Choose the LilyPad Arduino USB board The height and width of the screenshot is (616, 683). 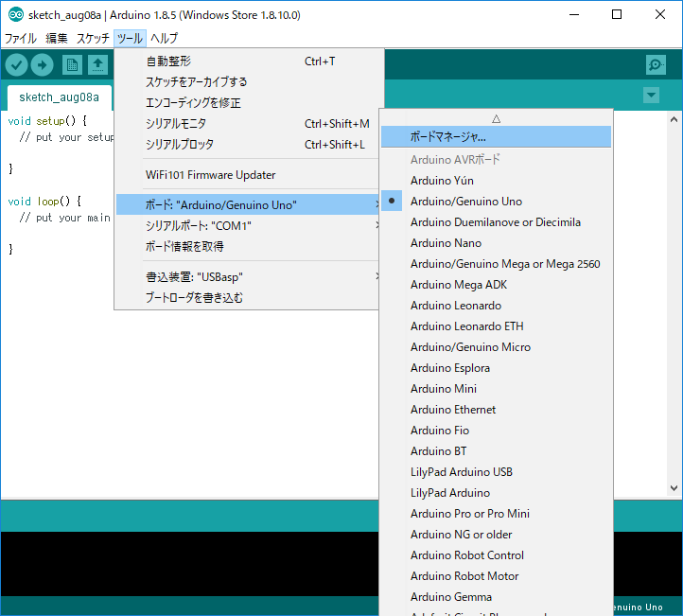(x=496, y=472)
